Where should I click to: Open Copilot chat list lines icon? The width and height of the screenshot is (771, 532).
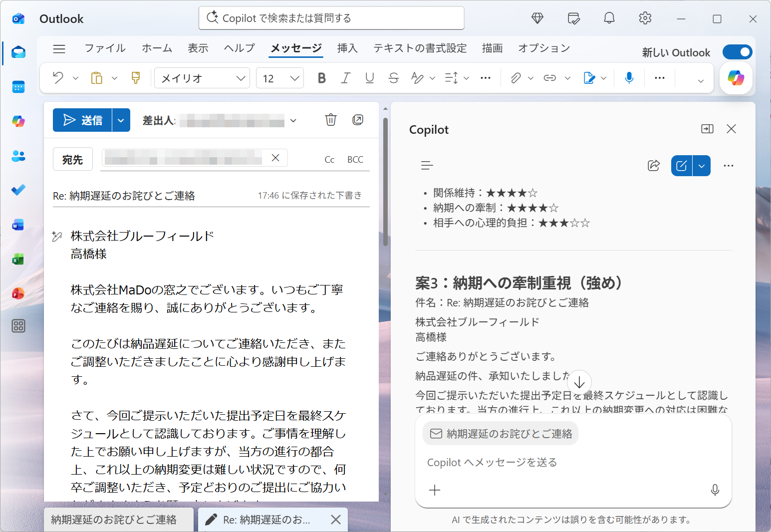(x=427, y=166)
